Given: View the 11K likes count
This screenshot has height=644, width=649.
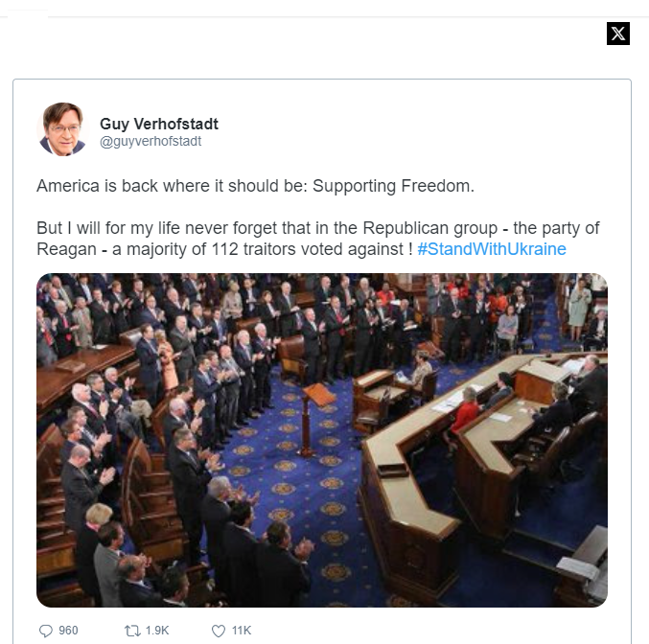Looking at the screenshot, I should click(242, 631).
